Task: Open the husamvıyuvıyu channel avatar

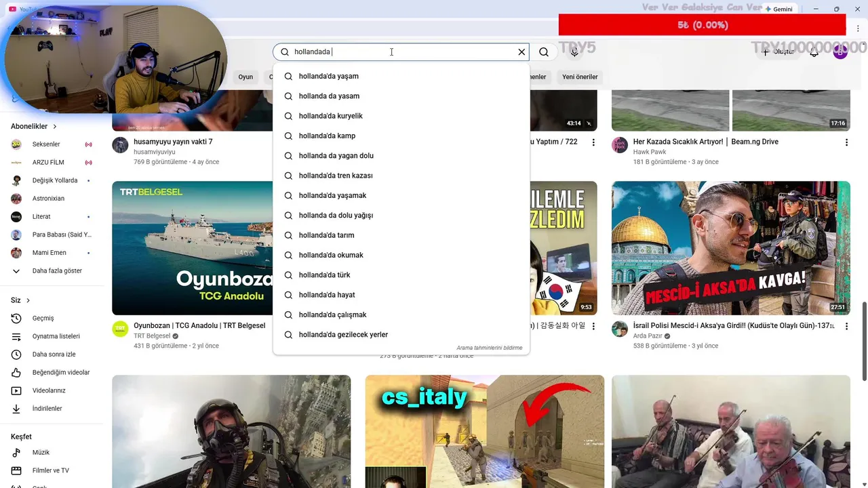Action: tap(120, 145)
